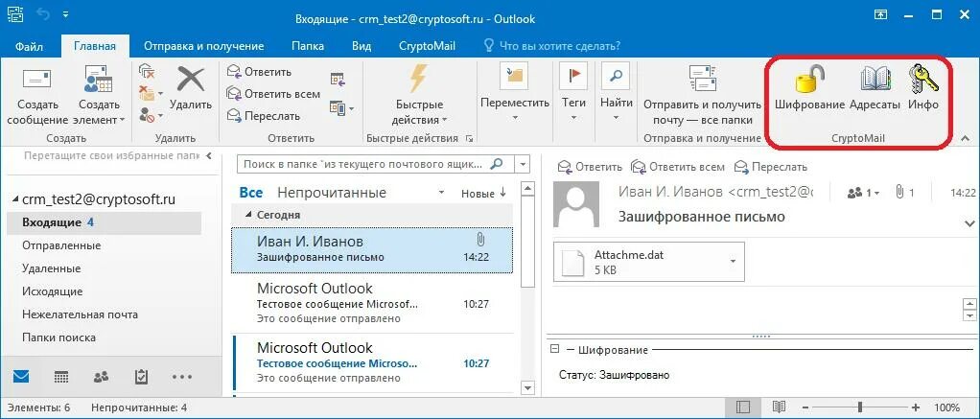The height and width of the screenshot is (419, 980).
Task: Collapse the crm_test2@cryptosoft.ru account tree
Action: pos(16,199)
